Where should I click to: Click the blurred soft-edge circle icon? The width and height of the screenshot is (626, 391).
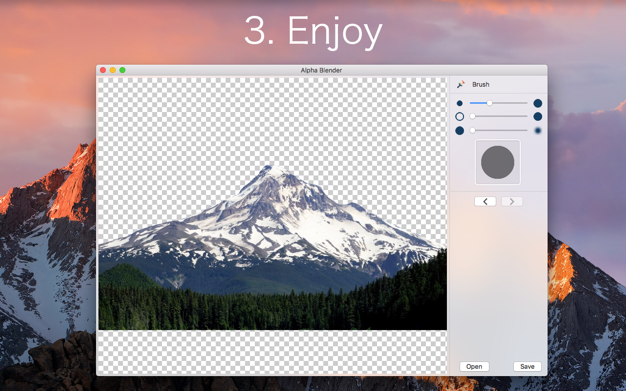[538, 131]
